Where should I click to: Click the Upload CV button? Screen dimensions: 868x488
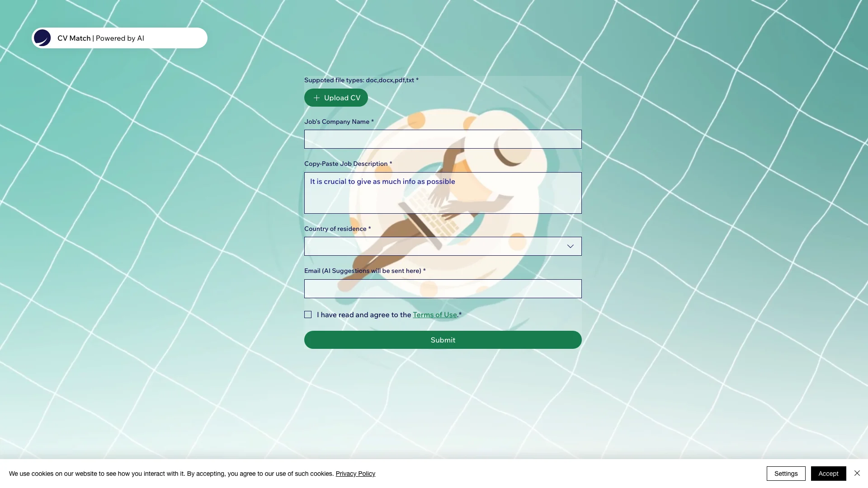(x=335, y=97)
